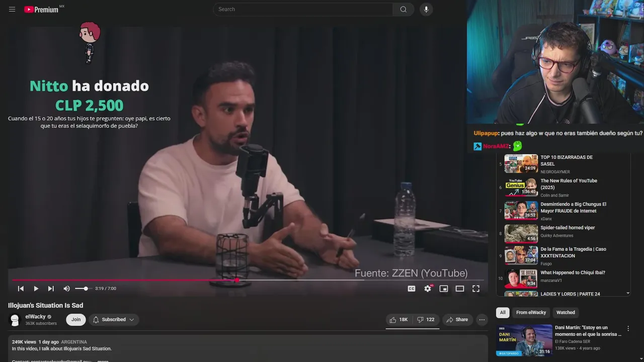Expand the description with ...more

pos(103,360)
